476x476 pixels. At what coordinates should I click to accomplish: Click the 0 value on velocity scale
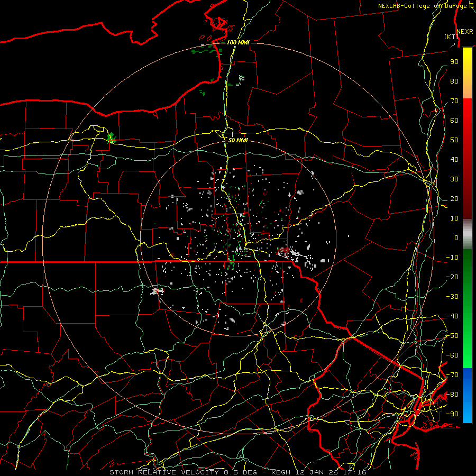point(456,237)
